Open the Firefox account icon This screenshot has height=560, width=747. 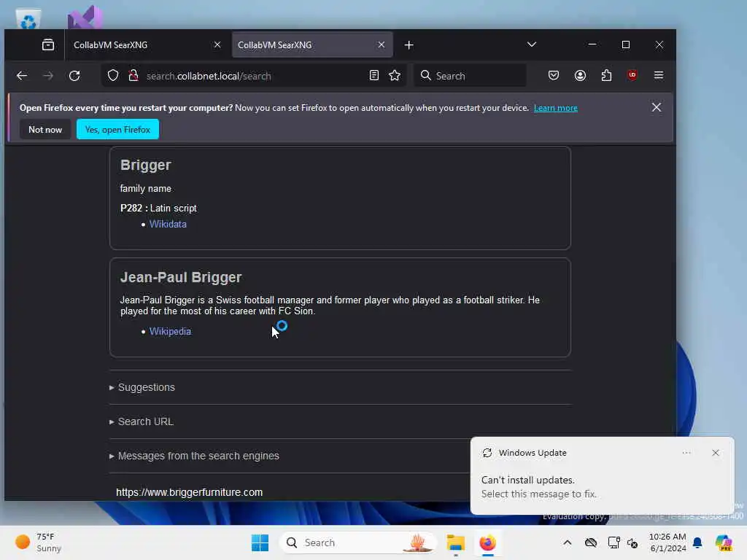[x=580, y=75]
